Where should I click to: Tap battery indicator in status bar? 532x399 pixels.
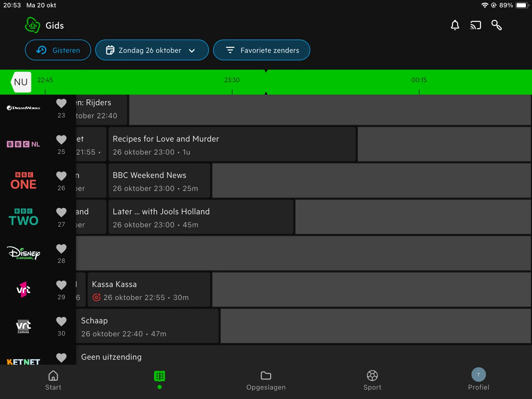pos(522,5)
